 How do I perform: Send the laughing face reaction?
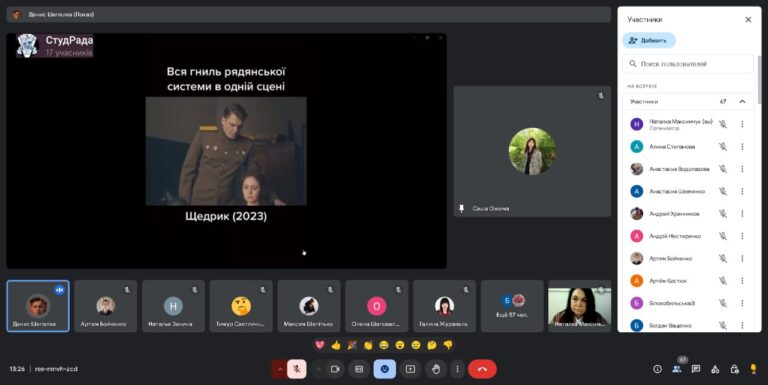click(384, 345)
